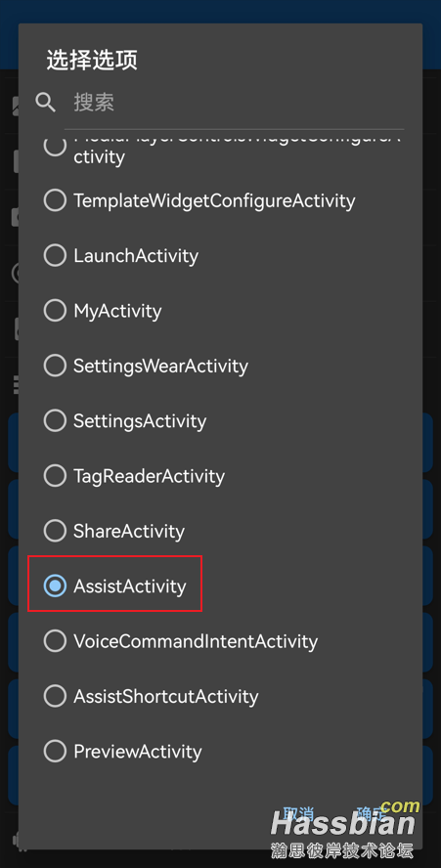Screen dimensions: 441x868
Task: Click the PreviewActivity text label
Action: click(x=138, y=752)
